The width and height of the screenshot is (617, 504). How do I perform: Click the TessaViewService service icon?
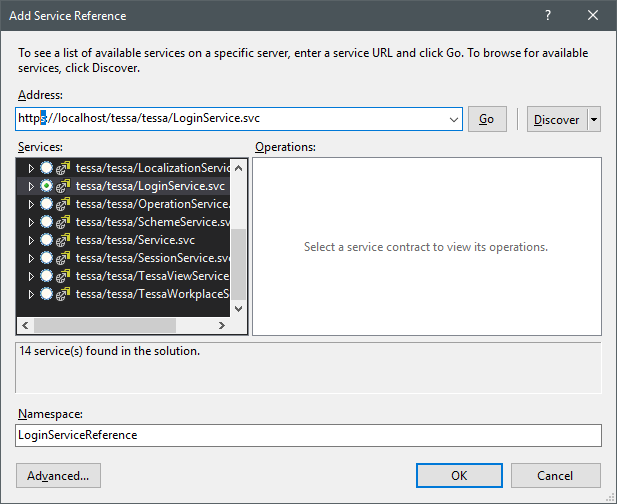click(62, 276)
